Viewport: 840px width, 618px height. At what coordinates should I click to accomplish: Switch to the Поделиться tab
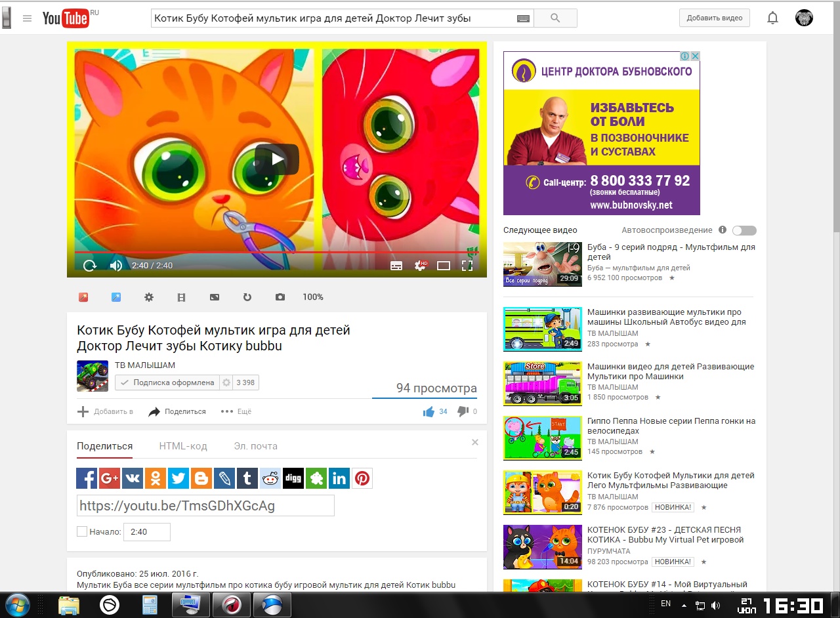pos(105,446)
